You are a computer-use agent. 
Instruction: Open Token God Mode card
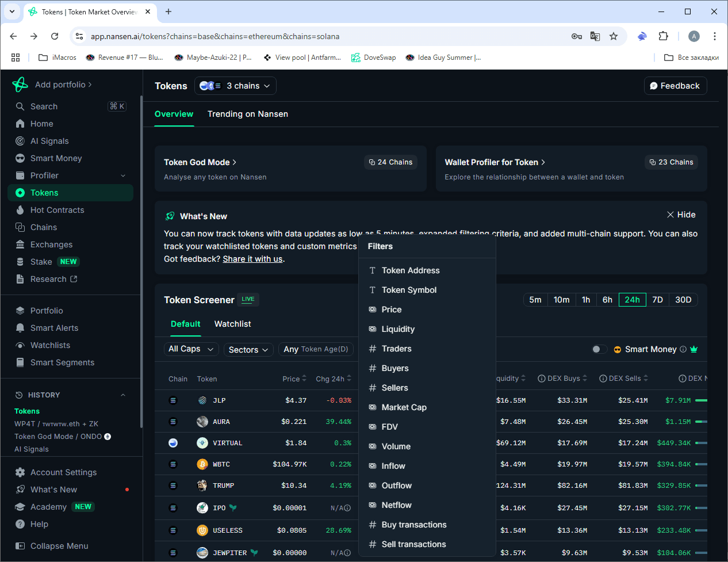290,169
